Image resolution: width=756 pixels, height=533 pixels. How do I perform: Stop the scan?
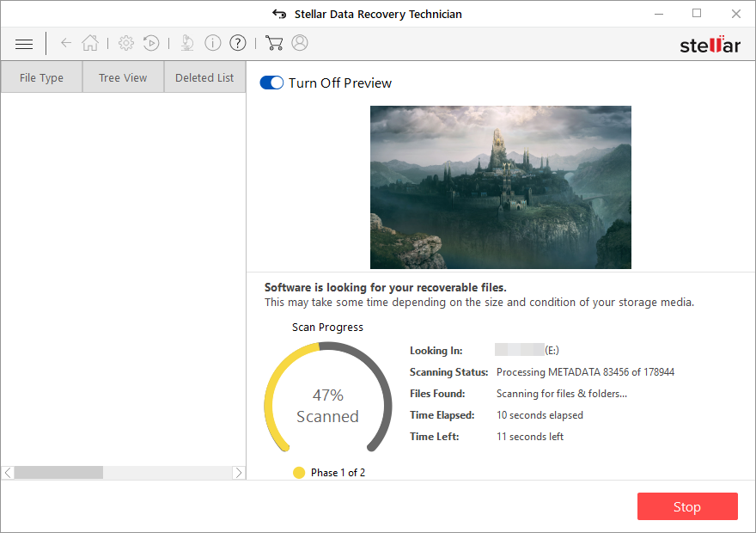pos(687,506)
